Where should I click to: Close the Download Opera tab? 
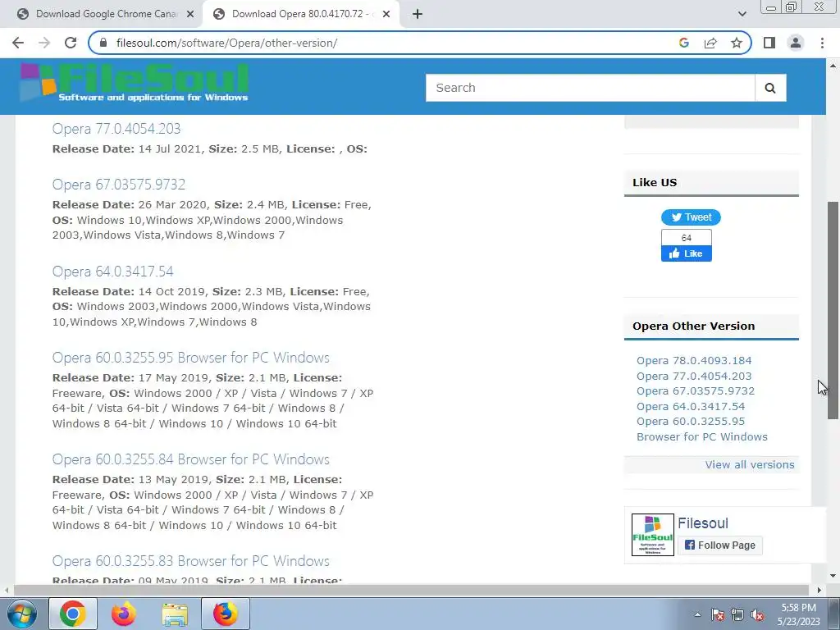(x=386, y=14)
